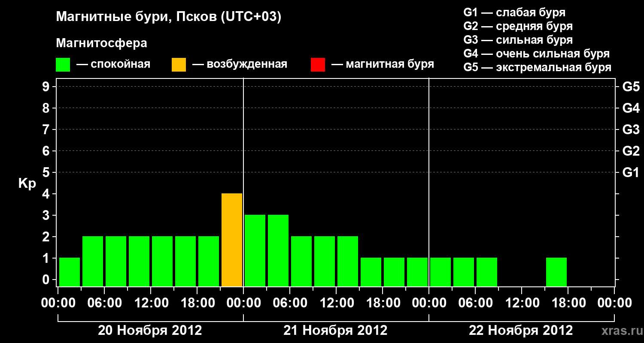This screenshot has width=644, height=343.
Task: Click the "Магнитосфера" heading
Action: pos(102,43)
